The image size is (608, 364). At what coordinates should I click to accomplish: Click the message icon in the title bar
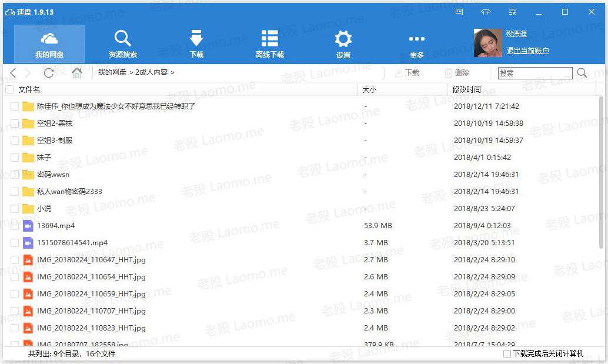tap(459, 12)
